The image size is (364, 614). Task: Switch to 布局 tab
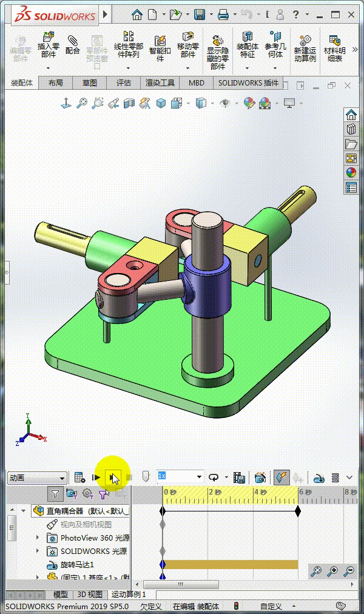56,83
